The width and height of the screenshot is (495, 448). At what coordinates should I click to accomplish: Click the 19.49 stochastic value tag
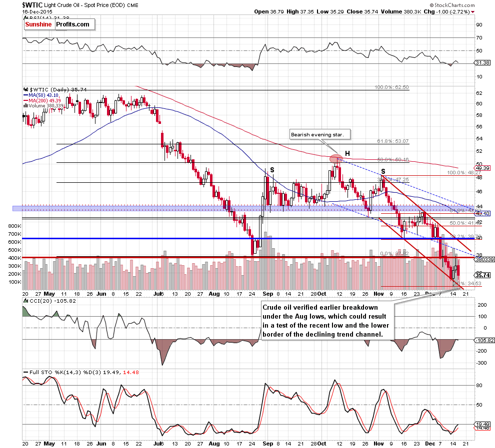coord(482,425)
